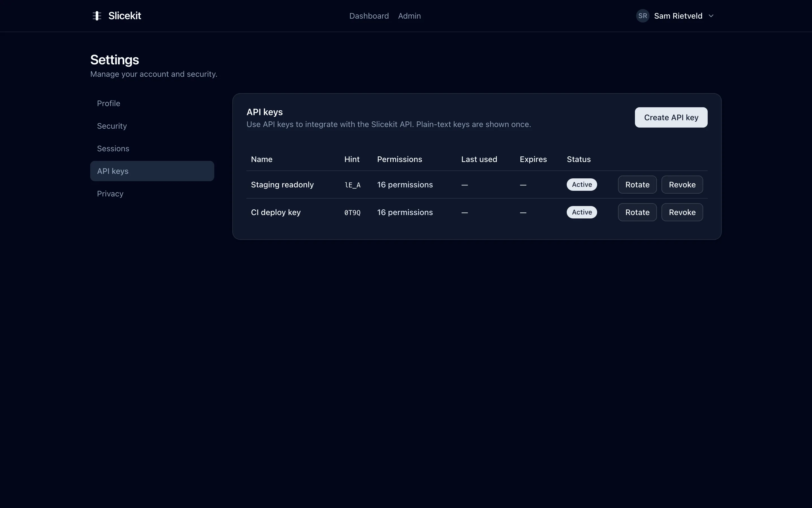Open the Sam Rietveld account name
812x508 pixels.
tap(678, 16)
